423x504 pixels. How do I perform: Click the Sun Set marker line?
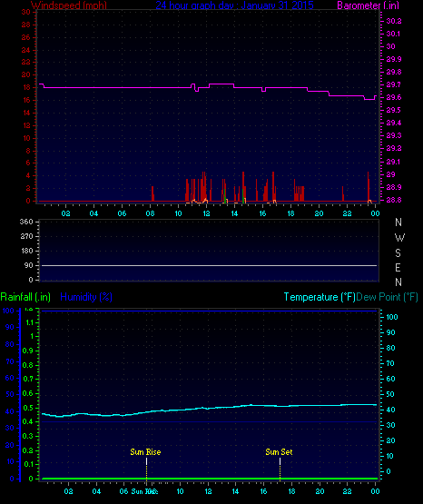(280, 469)
